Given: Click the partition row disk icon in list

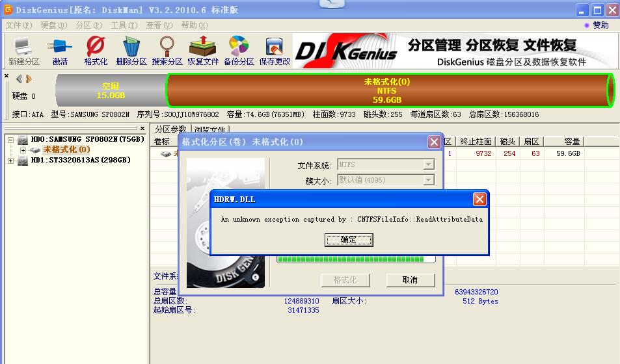Looking at the screenshot, I should 166,154.
